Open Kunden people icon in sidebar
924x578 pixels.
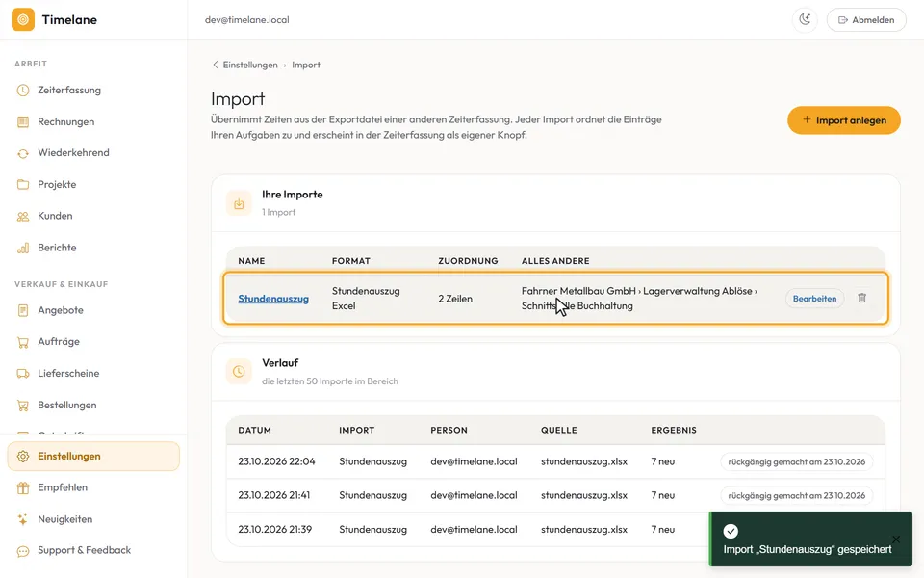23,216
